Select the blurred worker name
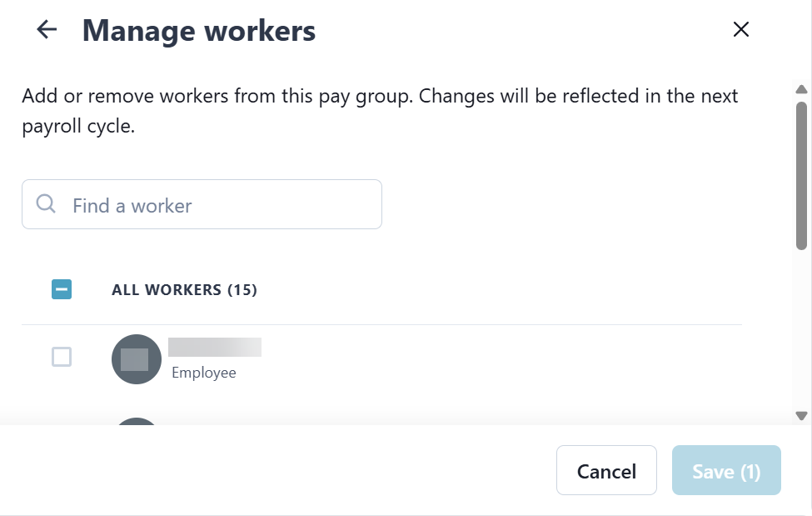Image resolution: width=812 pixels, height=516 pixels. [215, 348]
